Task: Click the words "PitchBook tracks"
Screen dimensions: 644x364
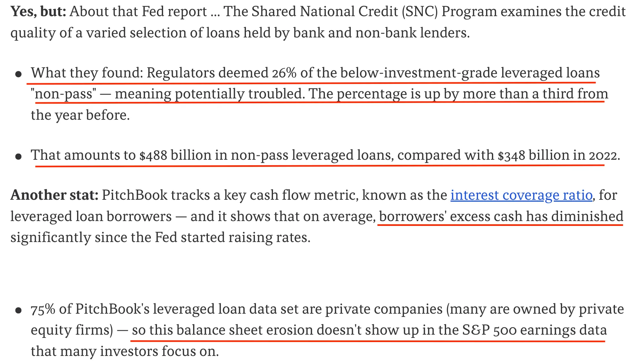Action: 156,195
